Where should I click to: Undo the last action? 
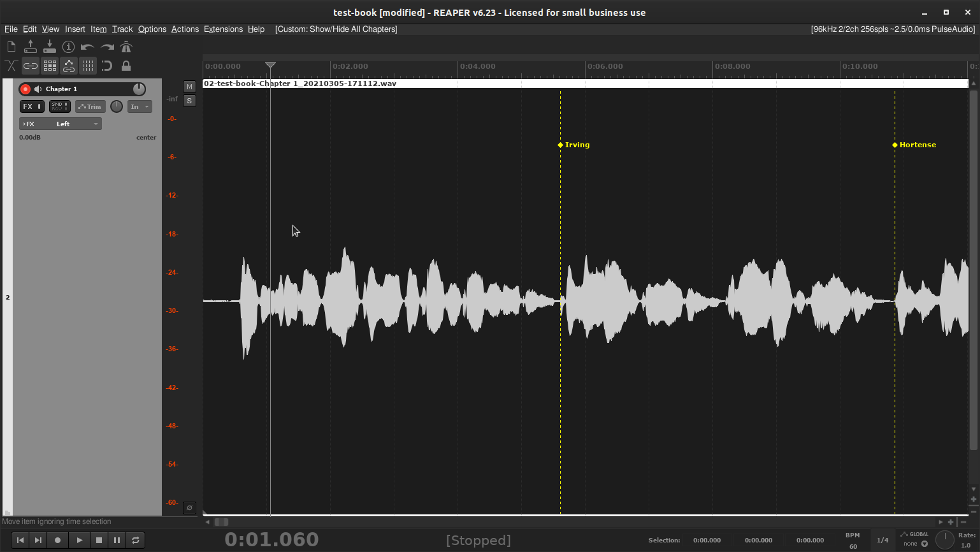[87, 47]
